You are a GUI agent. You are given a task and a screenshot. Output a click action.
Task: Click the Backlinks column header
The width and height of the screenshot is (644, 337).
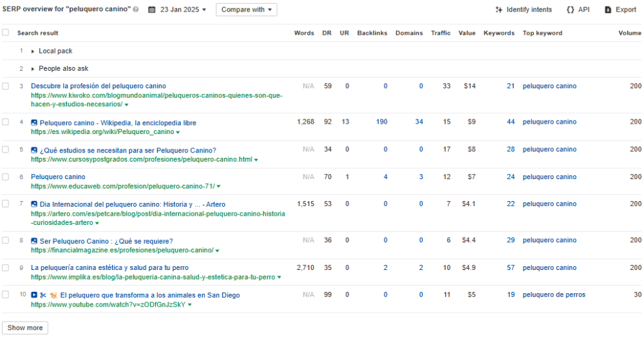click(x=372, y=33)
